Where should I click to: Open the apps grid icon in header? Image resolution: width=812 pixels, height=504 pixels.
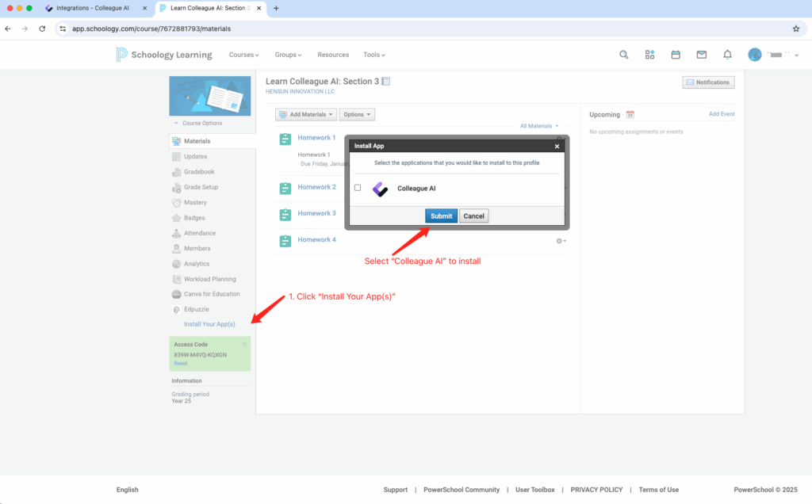click(x=649, y=55)
